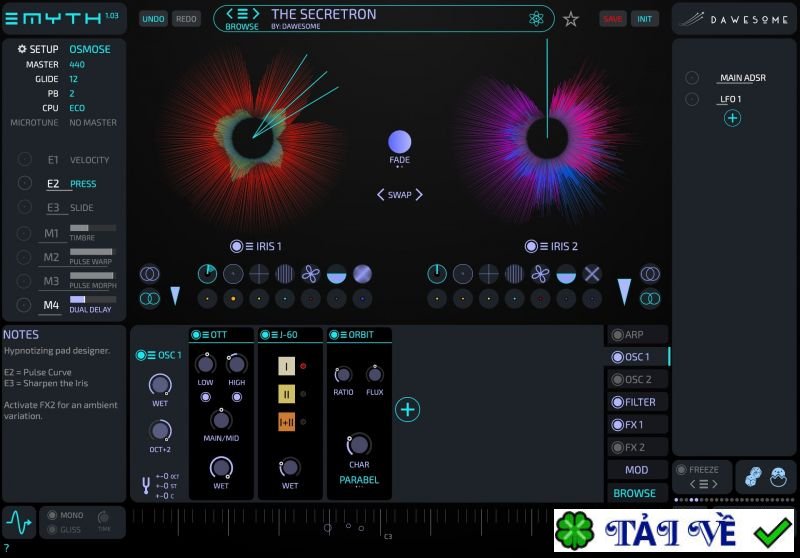Click the atom icon in preset bar
The image size is (800, 558).
[536, 19]
